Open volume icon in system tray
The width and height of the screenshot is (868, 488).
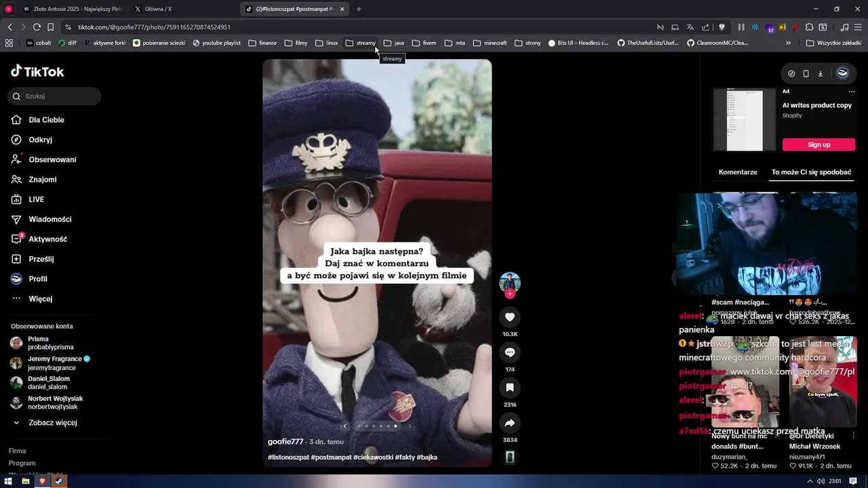coord(821,481)
